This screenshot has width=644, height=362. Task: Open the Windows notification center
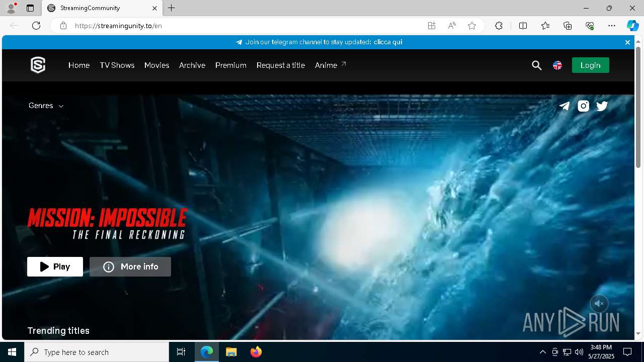[627, 352]
